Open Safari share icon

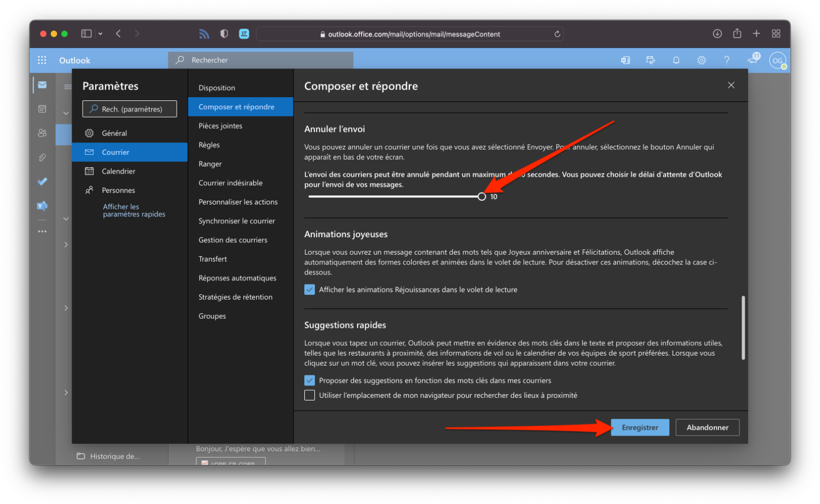point(737,33)
